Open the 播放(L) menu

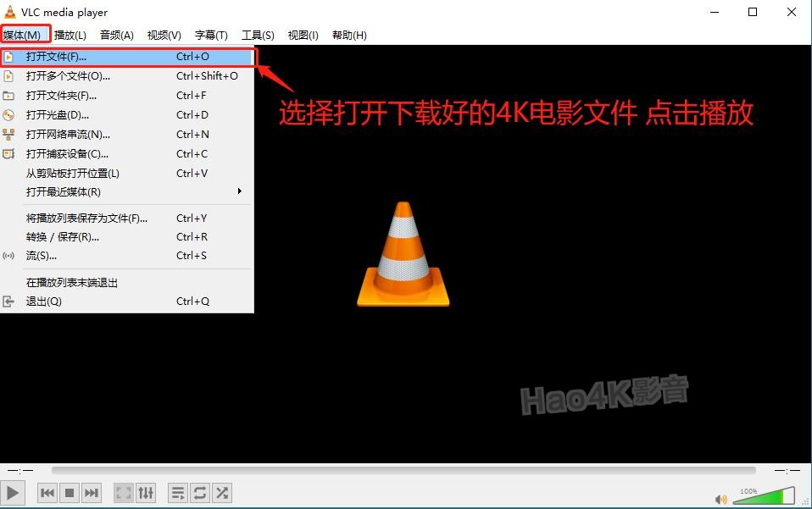tap(70, 36)
